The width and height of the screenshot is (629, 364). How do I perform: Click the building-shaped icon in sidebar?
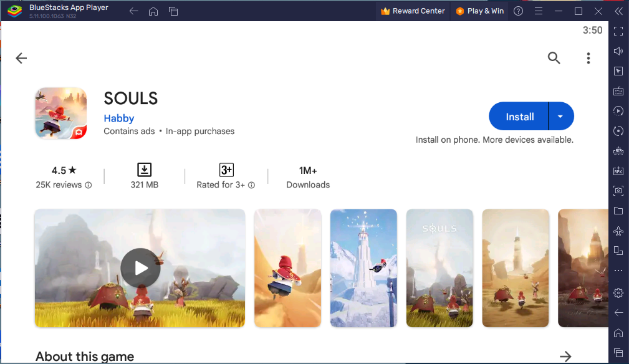618,151
